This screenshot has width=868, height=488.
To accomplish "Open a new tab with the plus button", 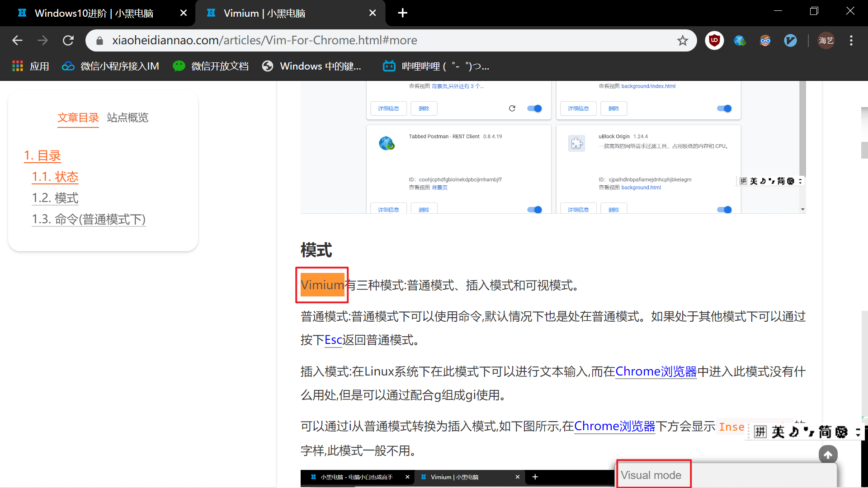I will pos(402,13).
